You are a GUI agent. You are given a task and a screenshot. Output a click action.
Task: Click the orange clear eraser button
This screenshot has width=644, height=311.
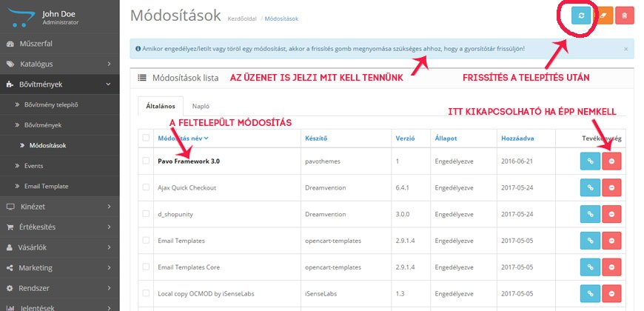(x=603, y=16)
